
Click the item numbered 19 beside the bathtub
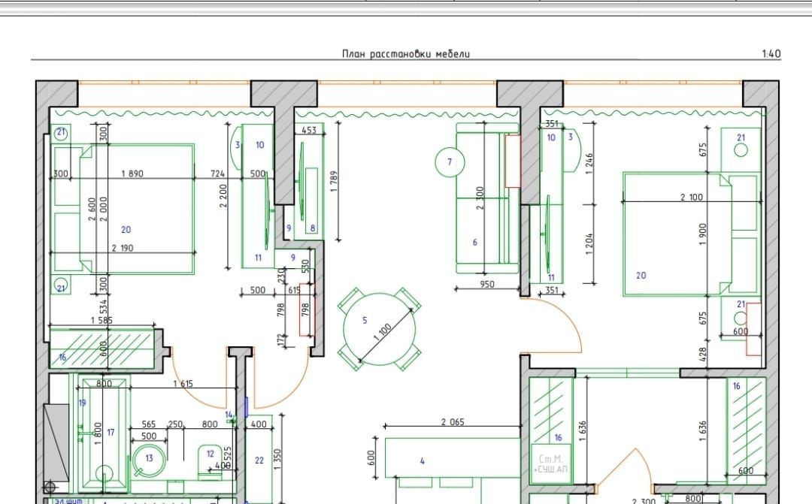tap(83, 403)
